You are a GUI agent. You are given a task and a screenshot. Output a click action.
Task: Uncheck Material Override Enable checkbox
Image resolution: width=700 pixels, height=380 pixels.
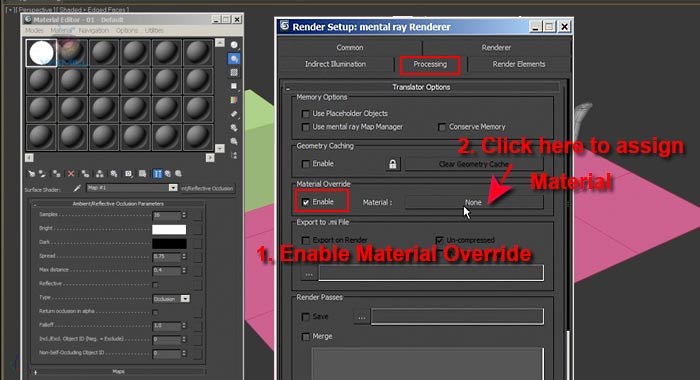(x=306, y=202)
